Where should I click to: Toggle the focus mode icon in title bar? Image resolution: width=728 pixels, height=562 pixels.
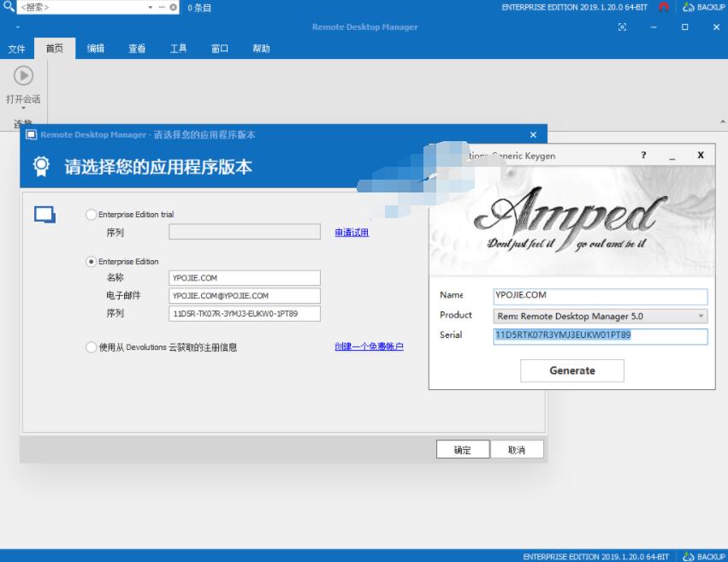point(623,27)
